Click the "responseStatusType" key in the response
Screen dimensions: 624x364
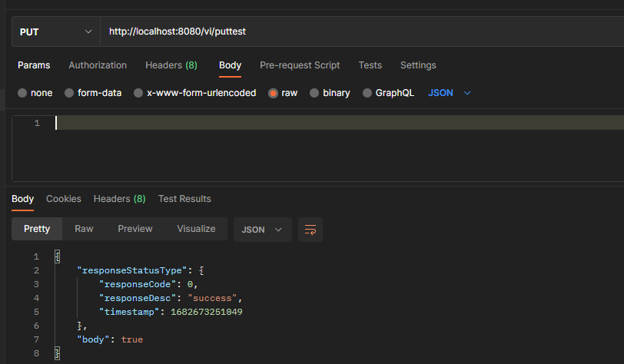point(131,270)
